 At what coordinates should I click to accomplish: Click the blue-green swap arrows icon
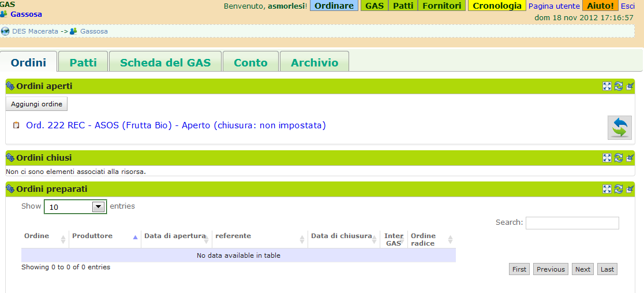pos(619,127)
